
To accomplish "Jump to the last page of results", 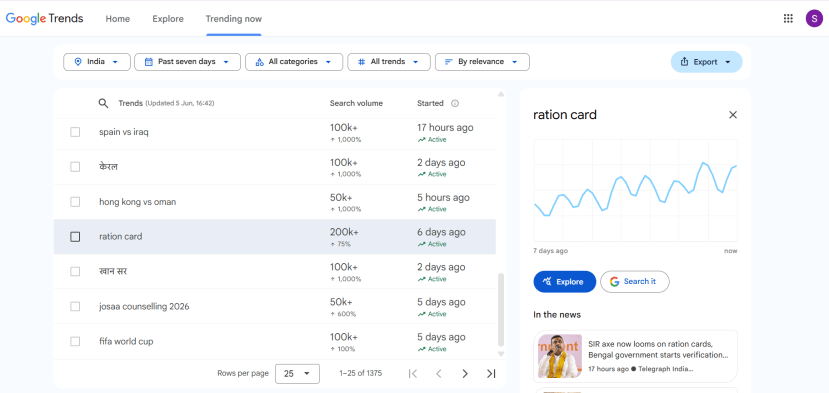I will click(x=491, y=373).
